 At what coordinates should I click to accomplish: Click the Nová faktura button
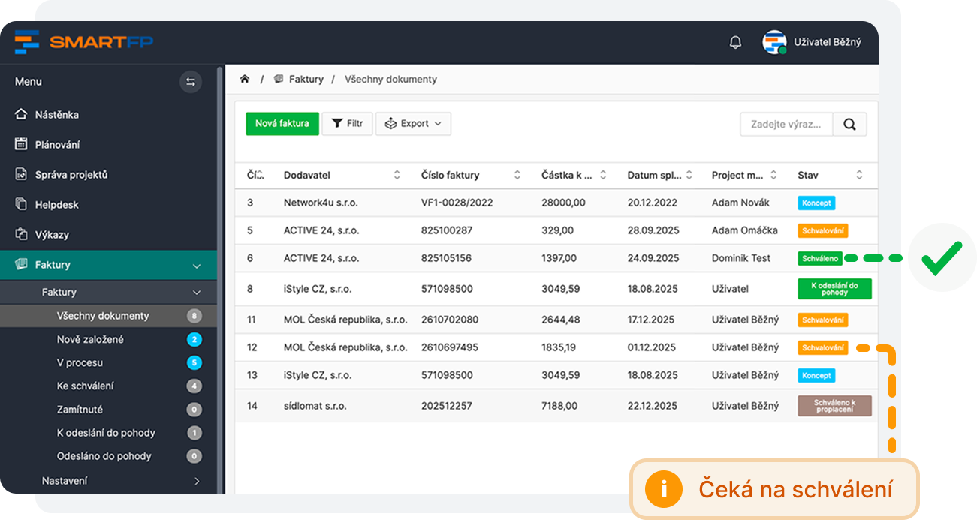[x=282, y=124]
